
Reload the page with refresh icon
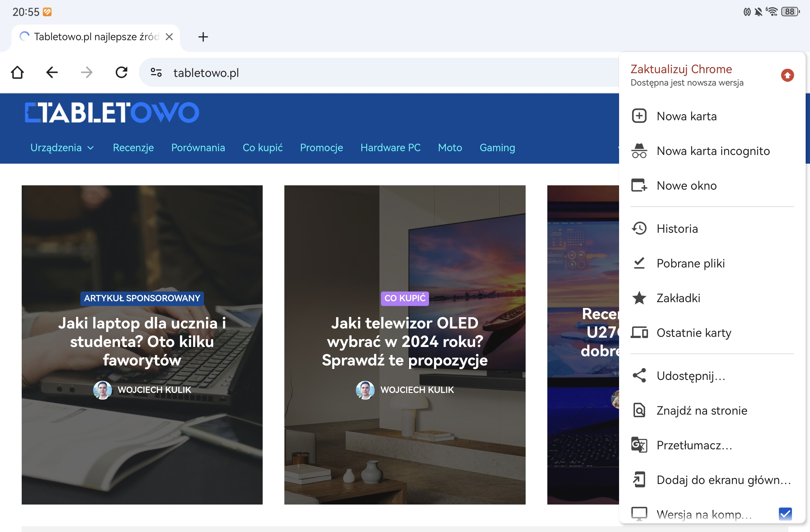pyautogui.click(x=122, y=73)
